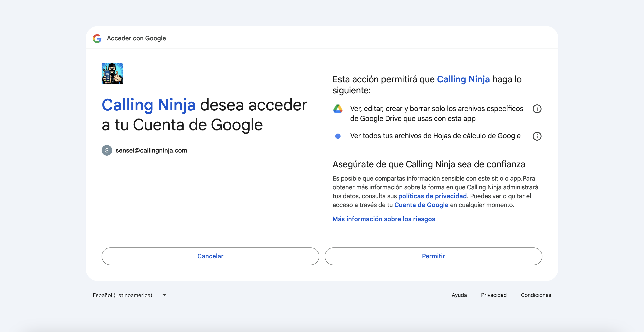
Task: Click the Permitir button
Action: point(433,256)
